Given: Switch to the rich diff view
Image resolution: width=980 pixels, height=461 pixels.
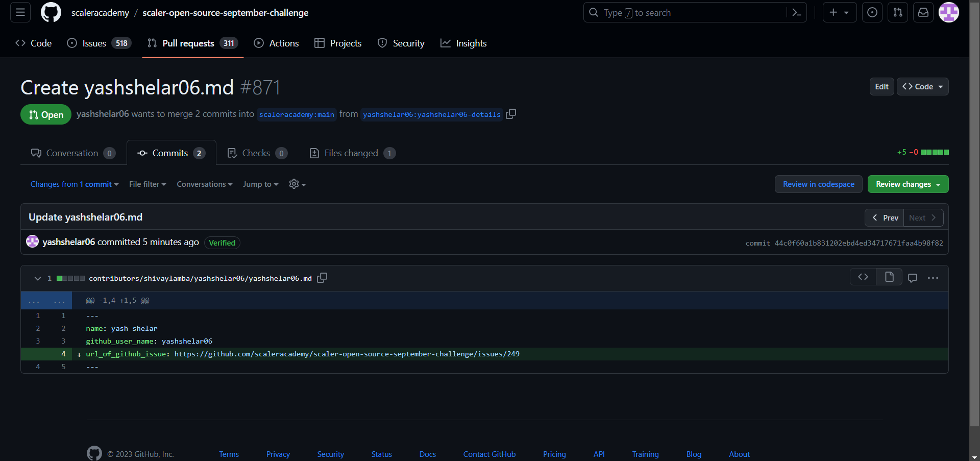Looking at the screenshot, I should coord(889,277).
